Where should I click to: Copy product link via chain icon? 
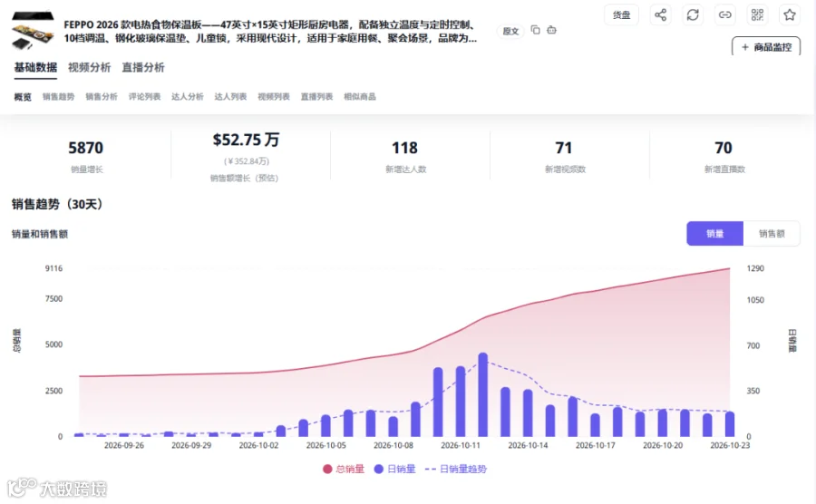tap(725, 15)
